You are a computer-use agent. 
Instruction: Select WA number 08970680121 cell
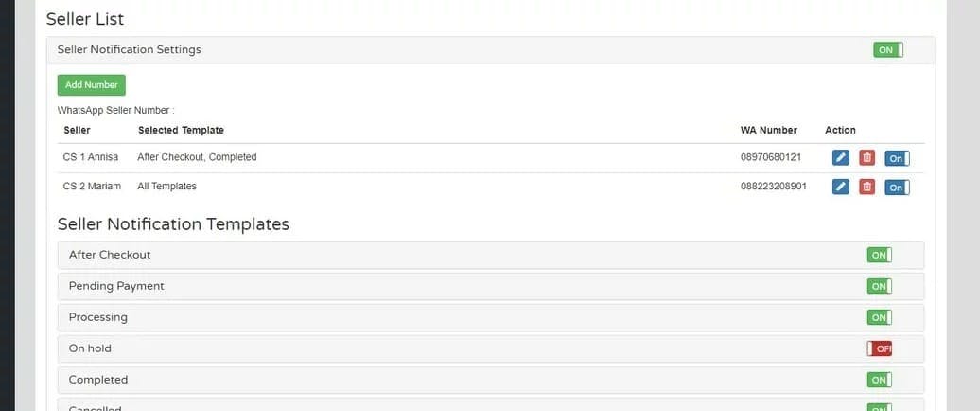(771, 157)
